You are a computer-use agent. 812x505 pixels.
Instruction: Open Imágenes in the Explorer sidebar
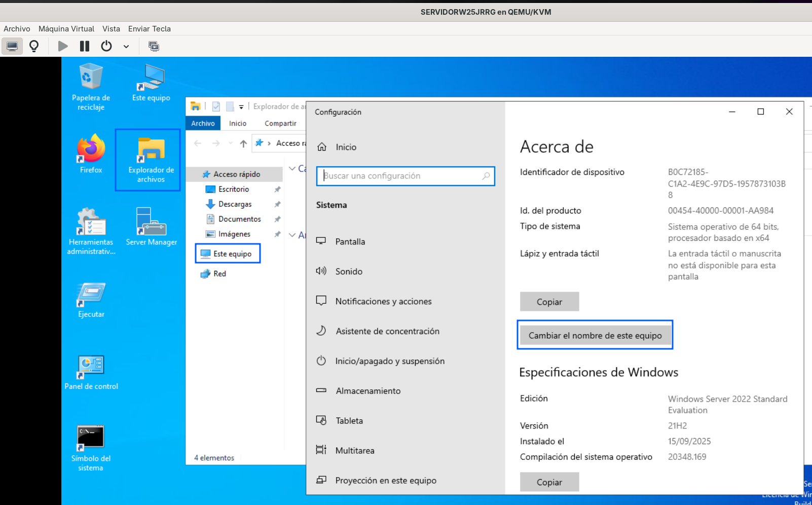click(234, 234)
